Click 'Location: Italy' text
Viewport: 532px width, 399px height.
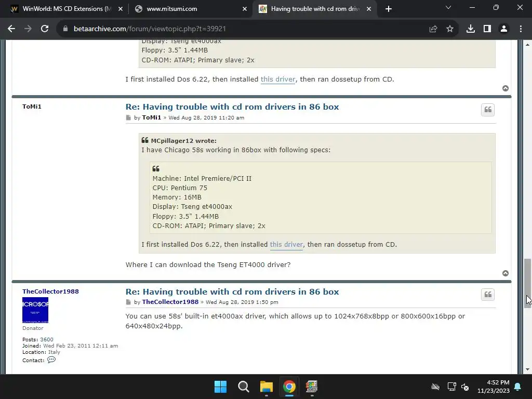[41, 352]
